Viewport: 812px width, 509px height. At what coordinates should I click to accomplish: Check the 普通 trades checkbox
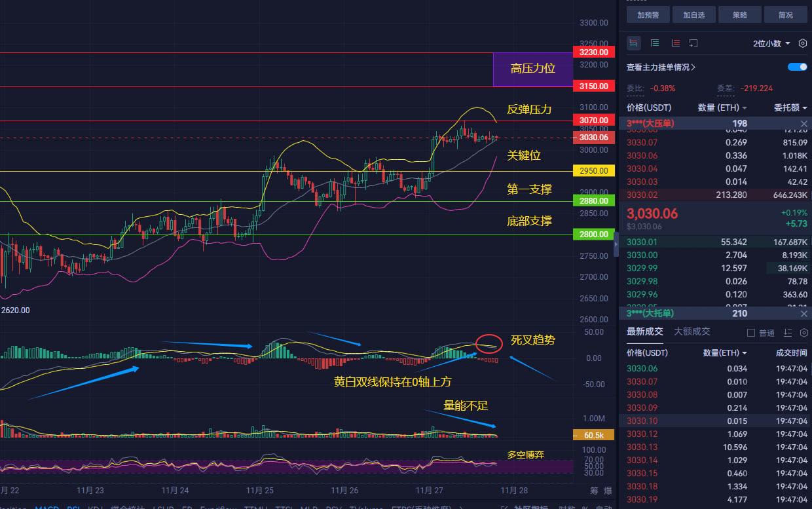(751, 333)
